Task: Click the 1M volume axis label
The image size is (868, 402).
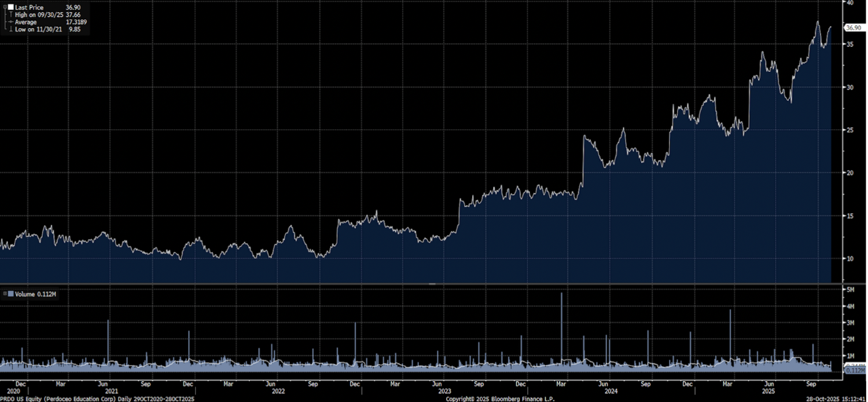Action: [851, 356]
